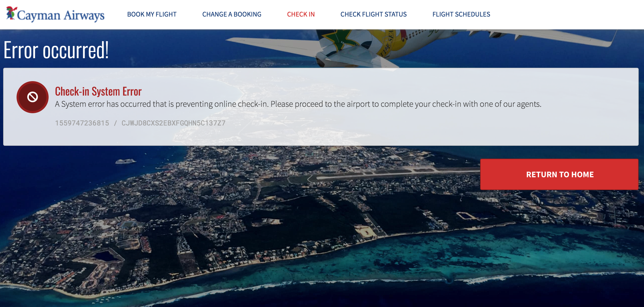Click the Return to Home button

point(559,174)
